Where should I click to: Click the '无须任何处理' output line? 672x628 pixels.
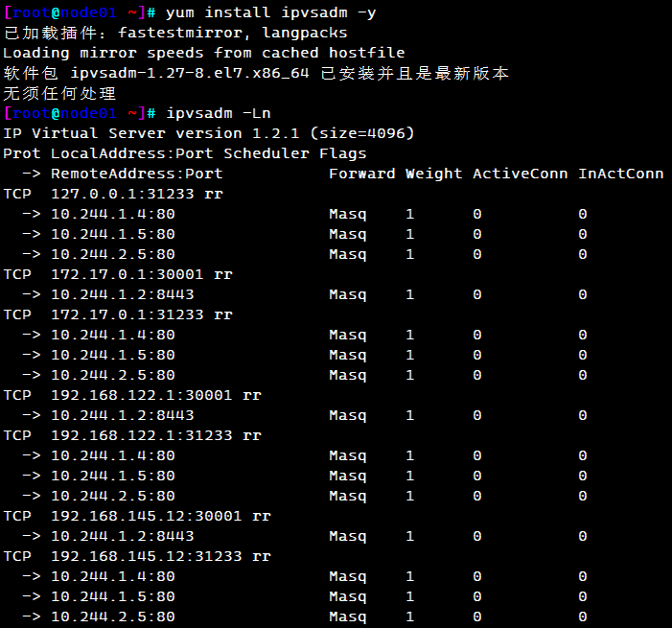[x=59, y=93]
